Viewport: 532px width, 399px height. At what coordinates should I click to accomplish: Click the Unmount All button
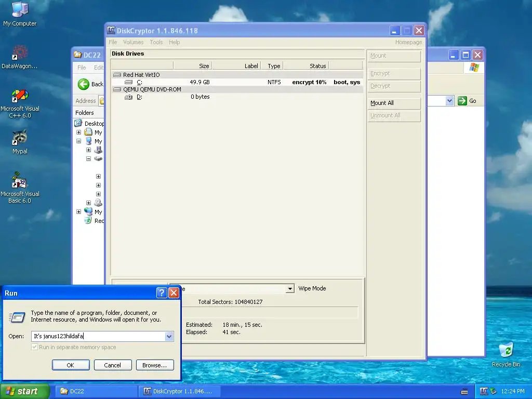pyautogui.click(x=394, y=116)
